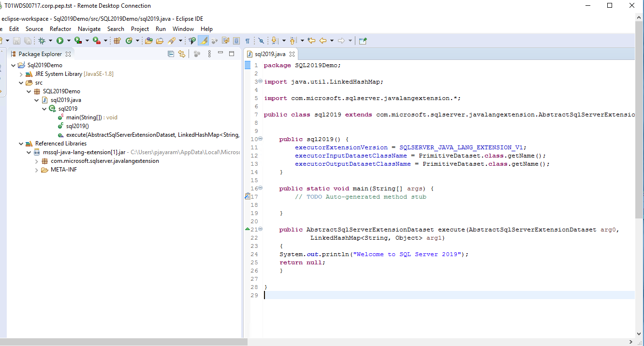Click the Save floppy disk icon
644x346 pixels.
pos(16,41)
